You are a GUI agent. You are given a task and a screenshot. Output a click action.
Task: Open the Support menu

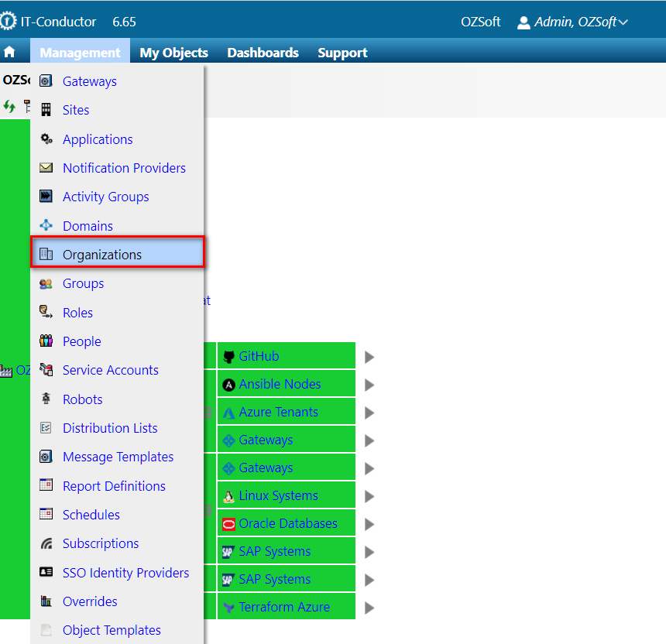[342, 53]
